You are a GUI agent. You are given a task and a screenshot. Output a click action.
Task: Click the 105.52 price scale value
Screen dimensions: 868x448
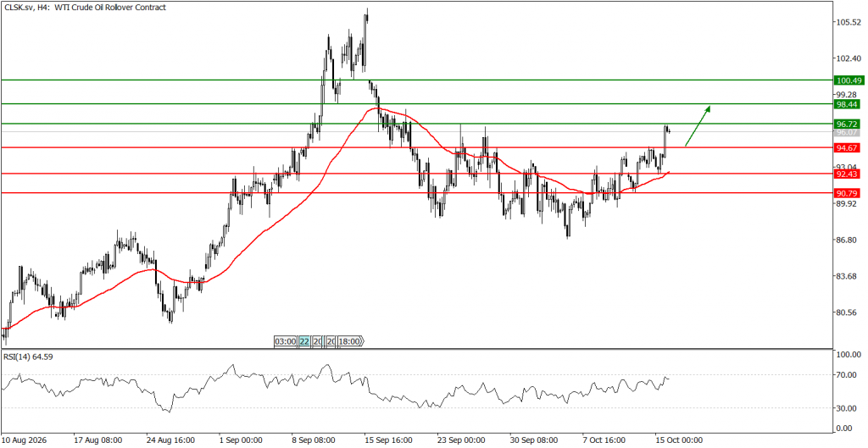click(x=849, y=22)
